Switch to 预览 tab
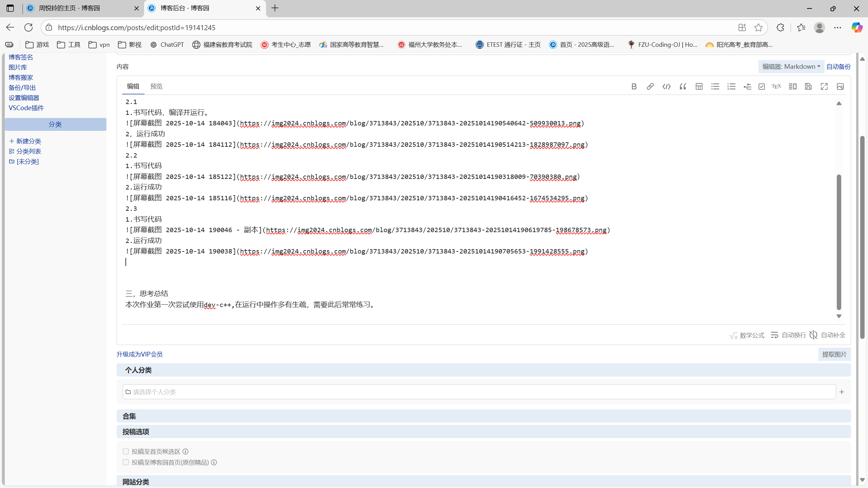 click(156, 86)
